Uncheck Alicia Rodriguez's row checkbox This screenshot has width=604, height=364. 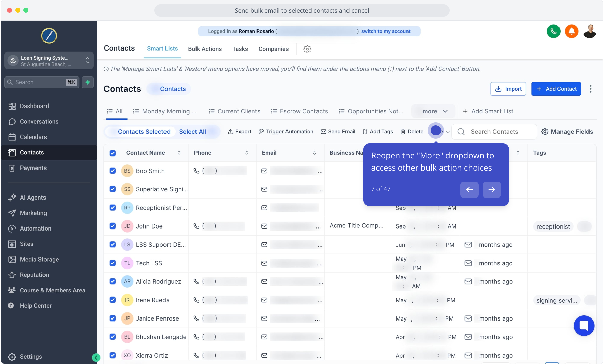pos(113,282)
